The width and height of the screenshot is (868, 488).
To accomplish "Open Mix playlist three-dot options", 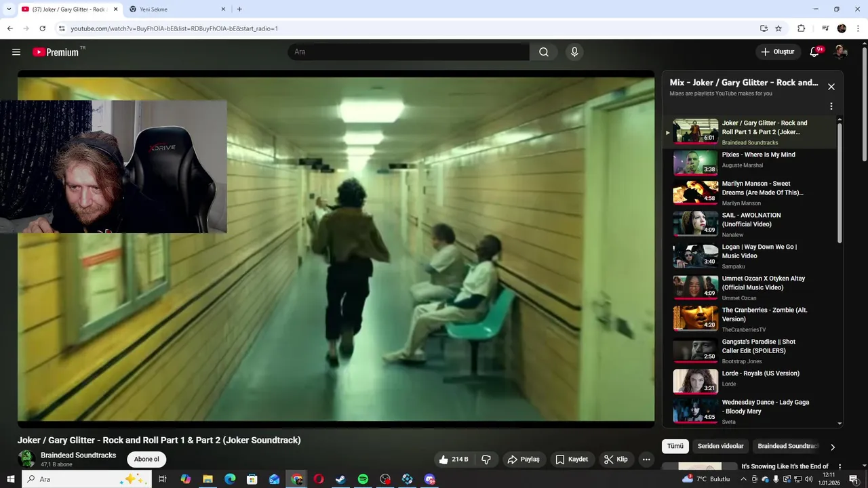I will coord(831,106).
